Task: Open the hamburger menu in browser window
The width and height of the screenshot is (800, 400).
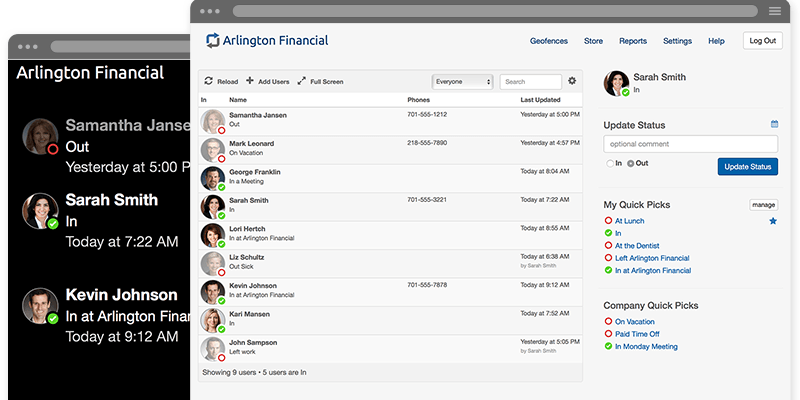Action: point(774,10)
